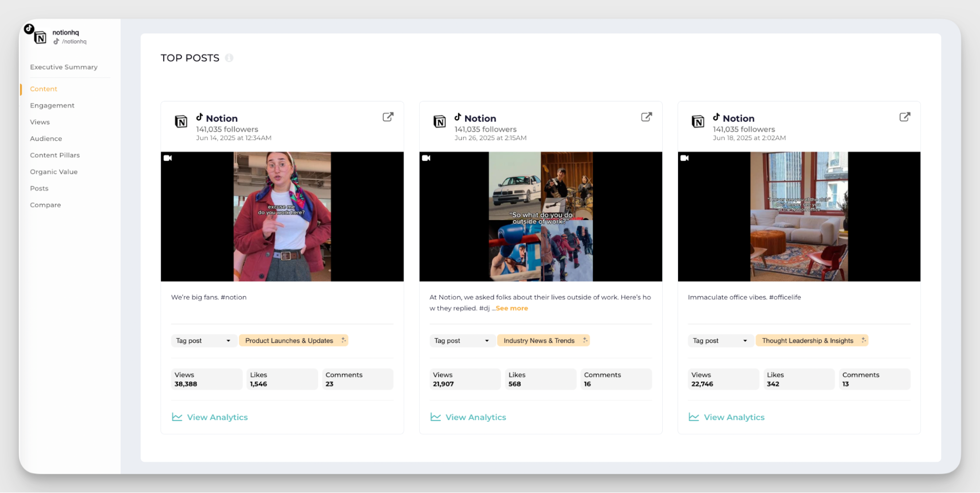Image resolution: width=980 pixels, height=493 pixels.
Task: Click the sparkle icon on Thought Leadership & Insights tag
Action: (x=863, y=340)
